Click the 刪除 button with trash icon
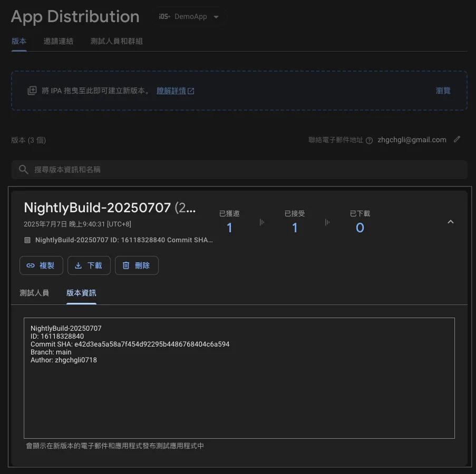The width and height of the screenshot is (476, 474). click(137, 265)
